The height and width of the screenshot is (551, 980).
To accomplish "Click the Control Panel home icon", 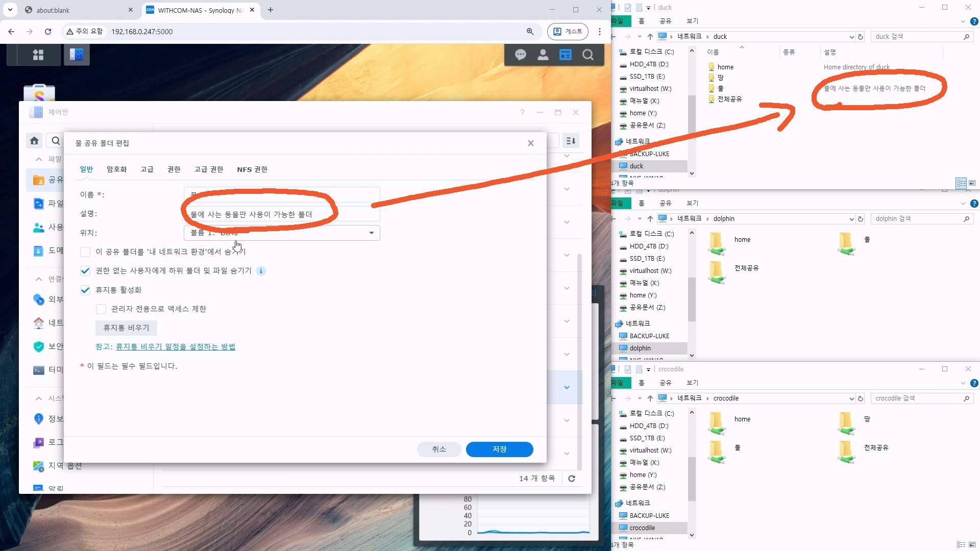I will pyautogui.click(x=34, y=141).
